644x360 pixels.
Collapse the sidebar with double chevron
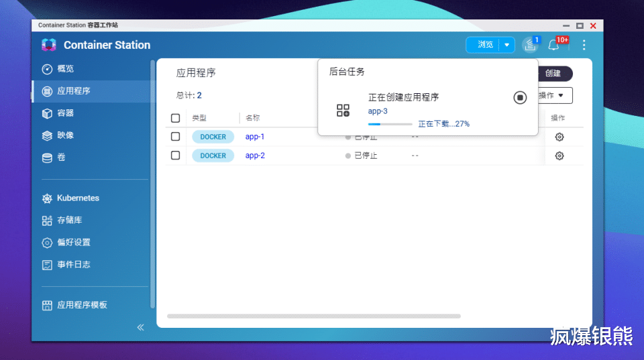coord(140,327)
